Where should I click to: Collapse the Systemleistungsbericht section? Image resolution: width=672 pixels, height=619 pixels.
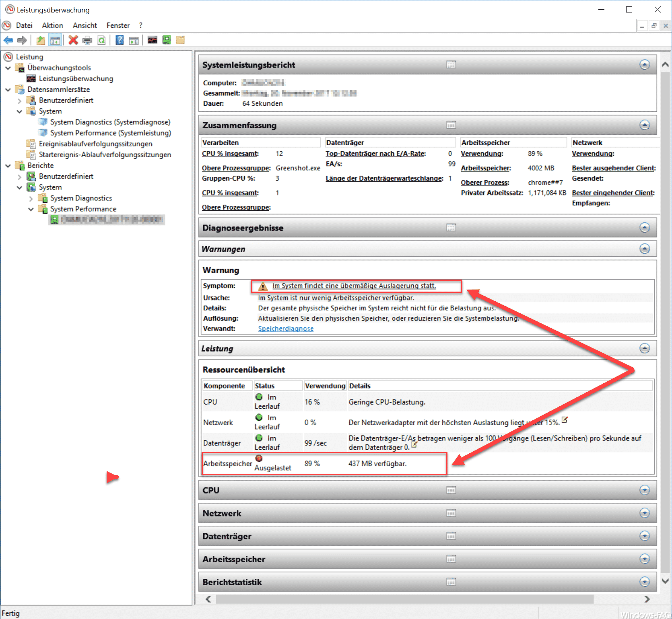(x=645, y=65)
